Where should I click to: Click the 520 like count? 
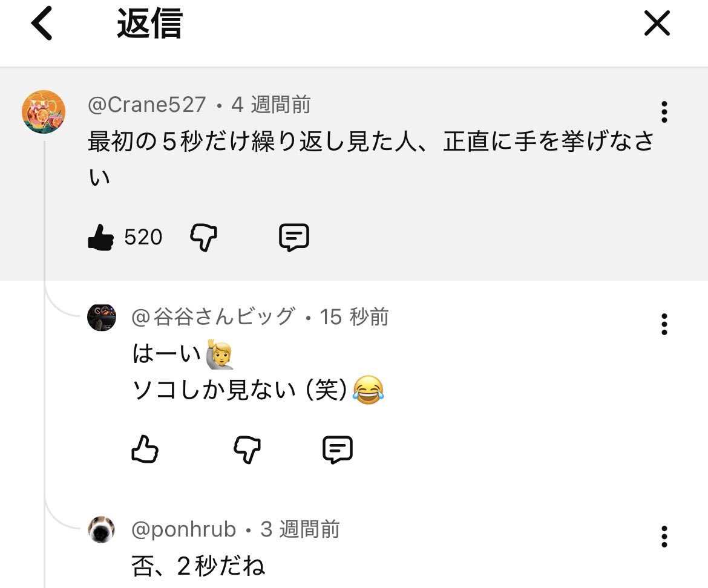[143, 238]
